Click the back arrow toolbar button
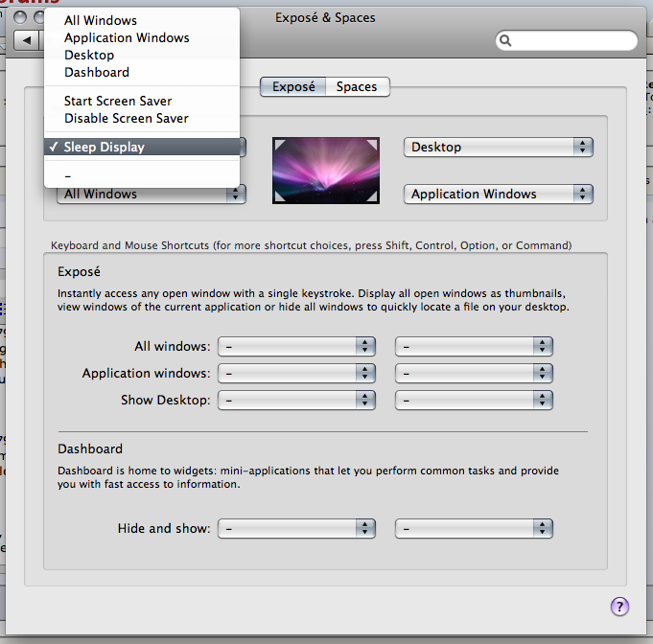The height and width of the screenshot is (644, 653). click(27, 40)
